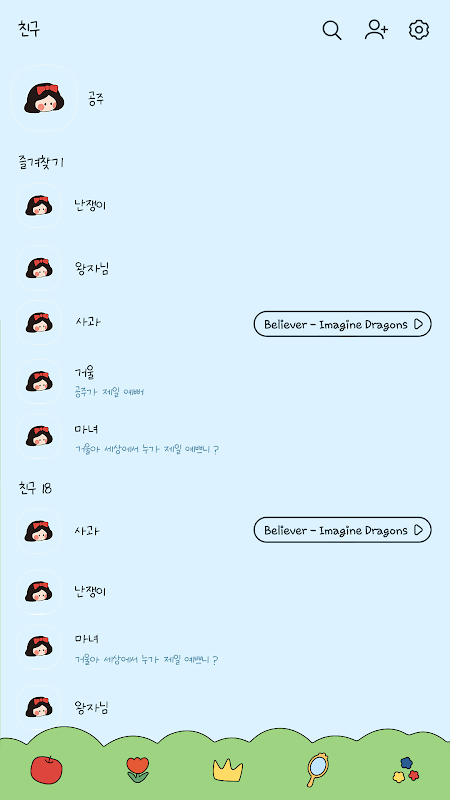This screenshot has height=800, width=450.
Task: Play Believer music on 사과 in favorites
Action: (x=342, y=324)
